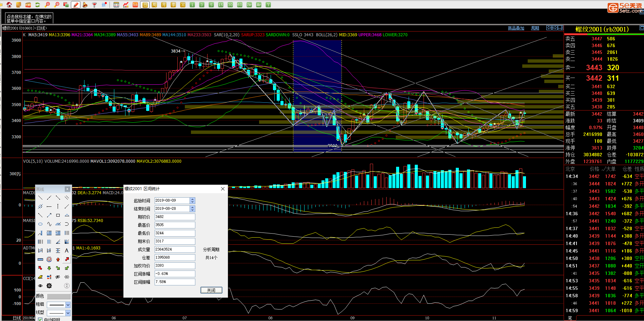
Task: Switch to the 15-minute chart period
Action: click(221, 5)
